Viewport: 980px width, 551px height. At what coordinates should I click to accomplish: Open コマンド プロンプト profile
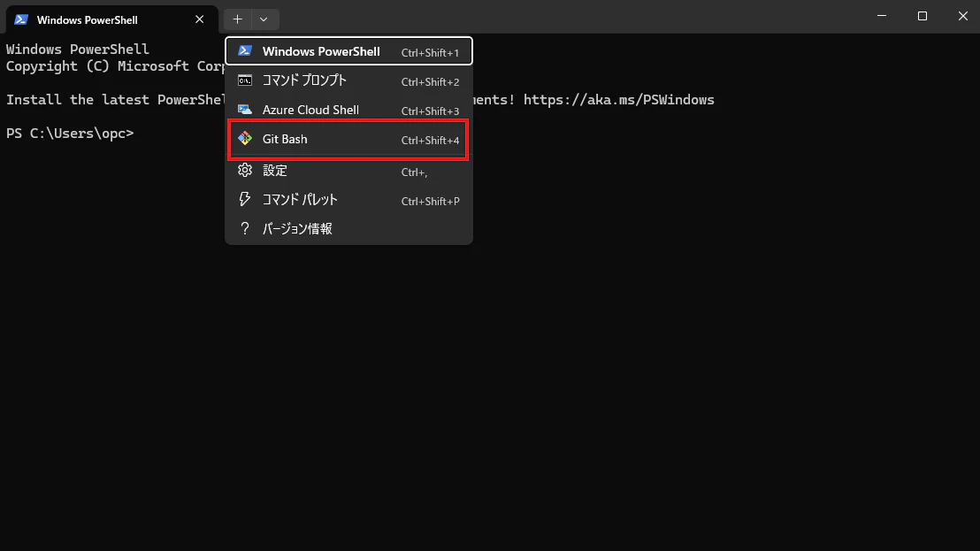(x=348, y=80)
